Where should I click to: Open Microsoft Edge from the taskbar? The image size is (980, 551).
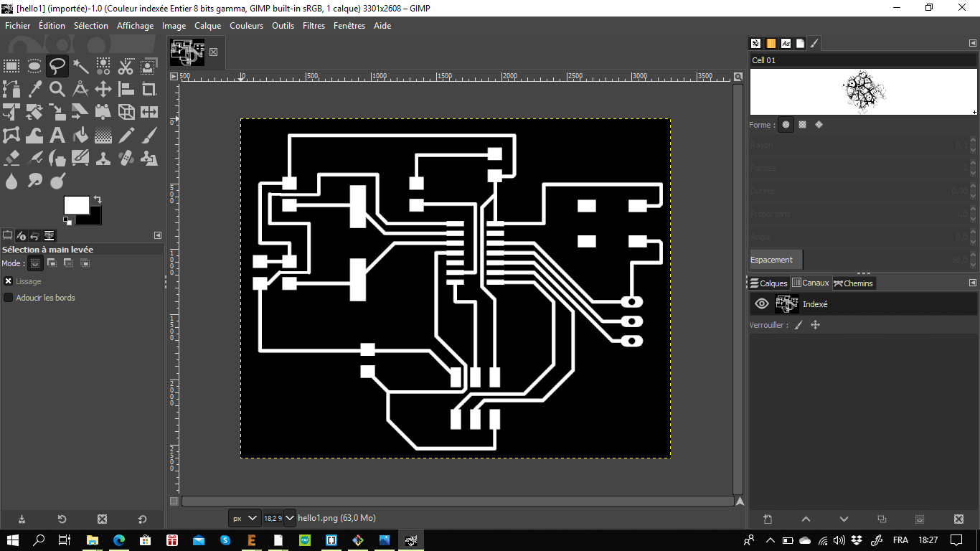point(118,540)
